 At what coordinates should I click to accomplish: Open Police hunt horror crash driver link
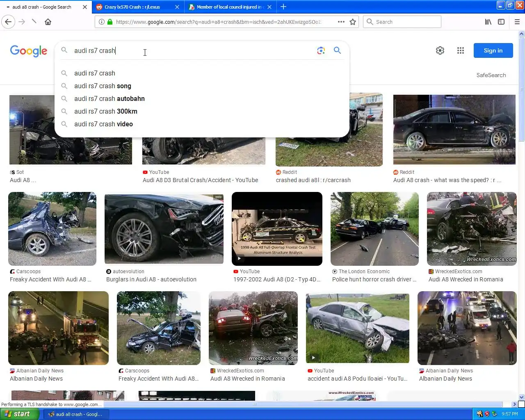[x=374, y=279]
